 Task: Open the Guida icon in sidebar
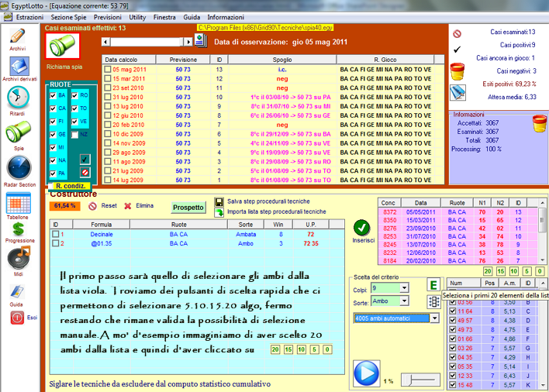[x=16, y=292]
